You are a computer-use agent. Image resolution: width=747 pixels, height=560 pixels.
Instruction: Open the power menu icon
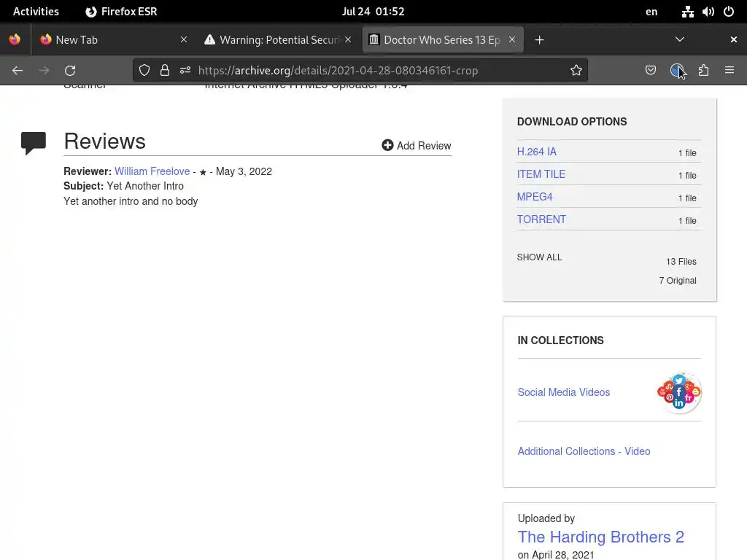(x=729, y=12)
